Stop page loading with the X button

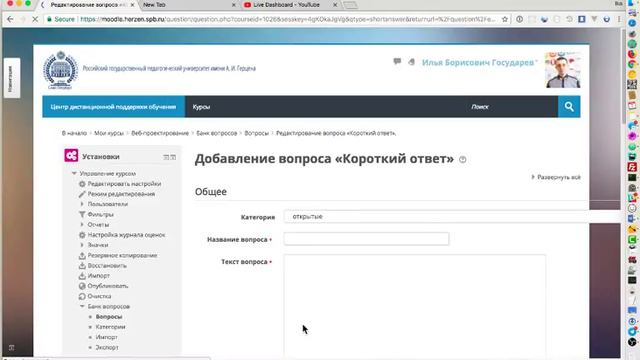coord(35,19)
